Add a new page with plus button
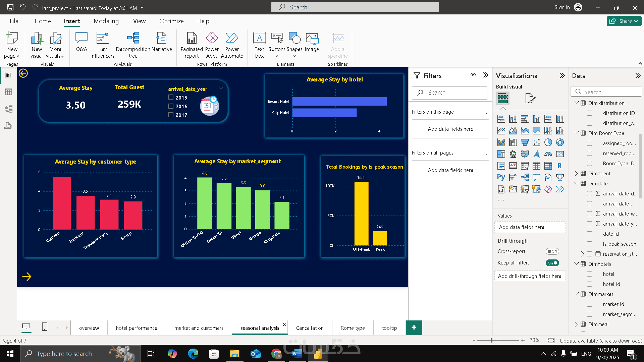This screenshot has height=362, width=644. coord(414,327)
